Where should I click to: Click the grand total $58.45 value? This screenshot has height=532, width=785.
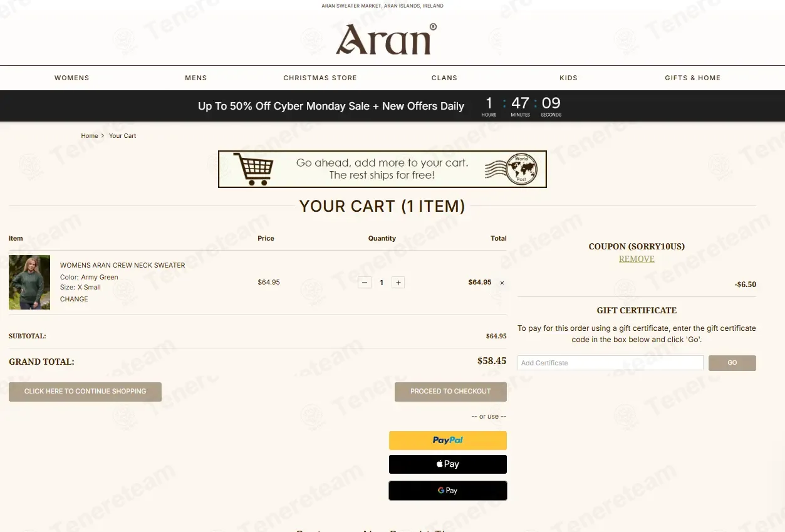[492, 361]
